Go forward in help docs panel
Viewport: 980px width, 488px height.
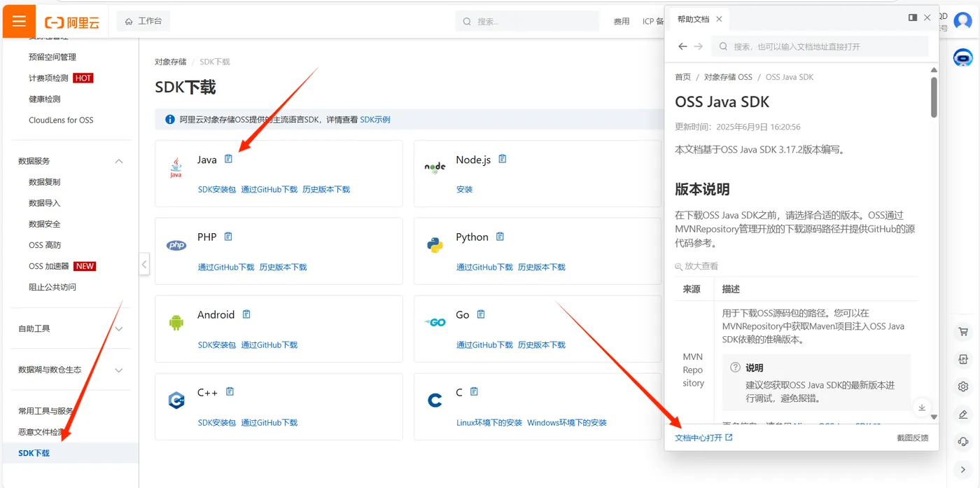click(x=698, y=46)
